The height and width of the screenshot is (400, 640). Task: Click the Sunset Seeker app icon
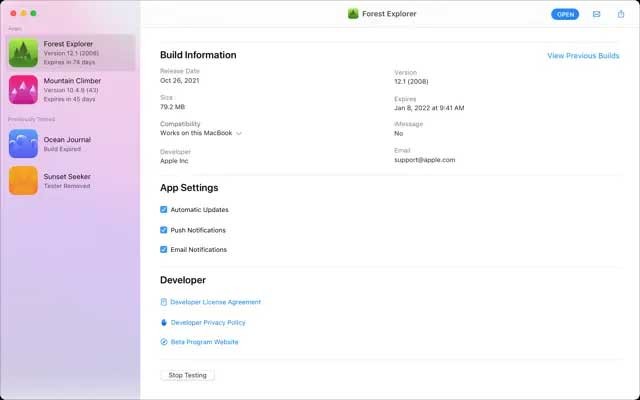tap(23, 180)
